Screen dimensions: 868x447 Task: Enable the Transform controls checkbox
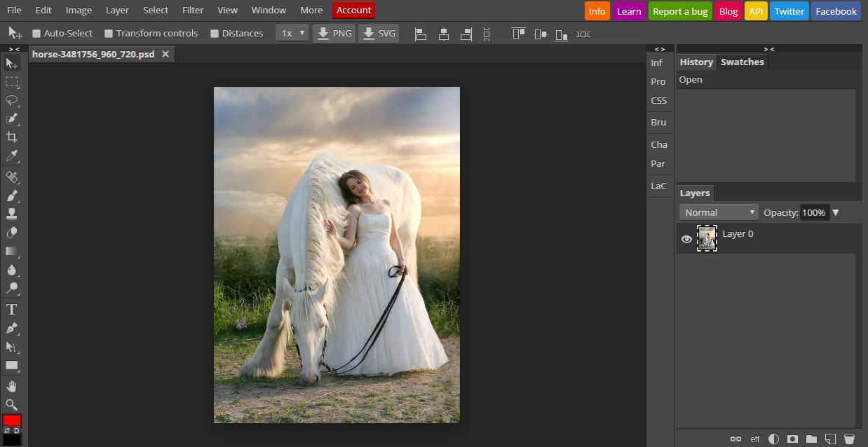(109, 33)
